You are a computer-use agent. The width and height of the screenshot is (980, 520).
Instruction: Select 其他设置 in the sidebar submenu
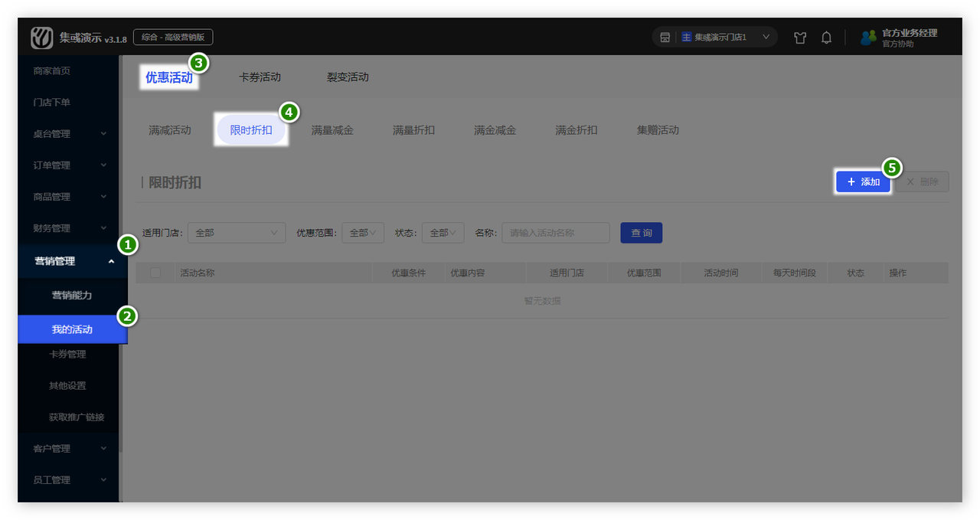69,385
